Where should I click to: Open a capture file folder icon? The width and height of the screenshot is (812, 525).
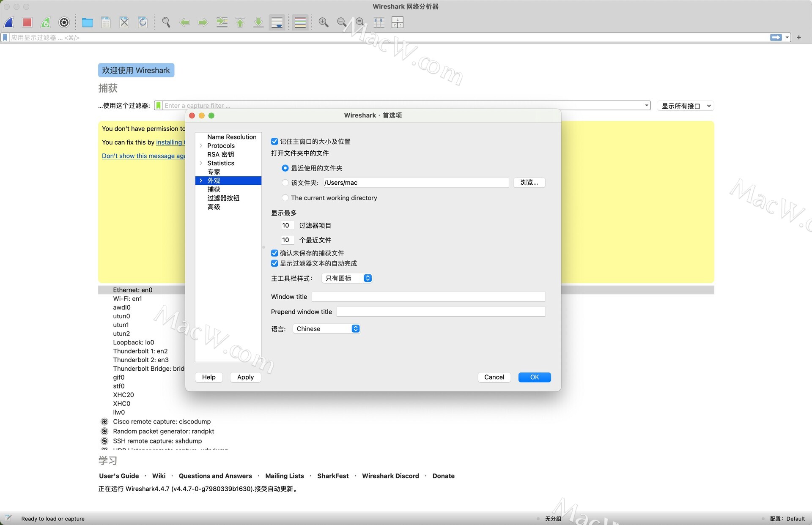point(88,22)
